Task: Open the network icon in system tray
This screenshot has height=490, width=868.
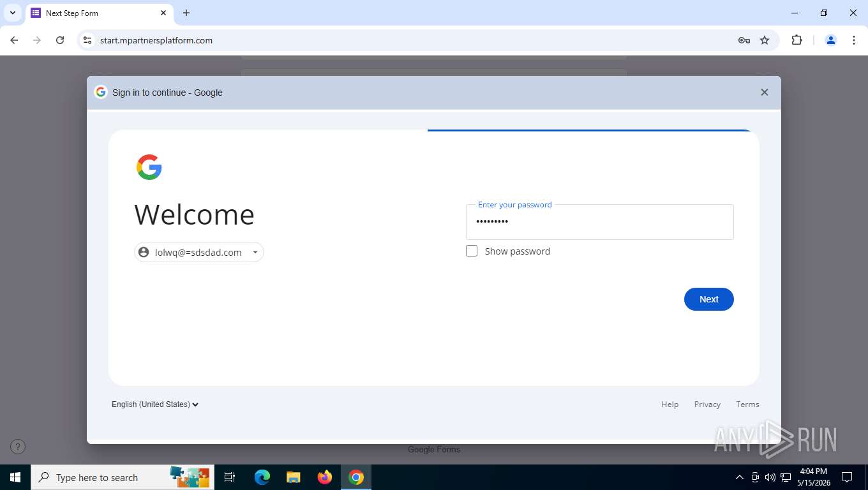Action: [786, 477]
